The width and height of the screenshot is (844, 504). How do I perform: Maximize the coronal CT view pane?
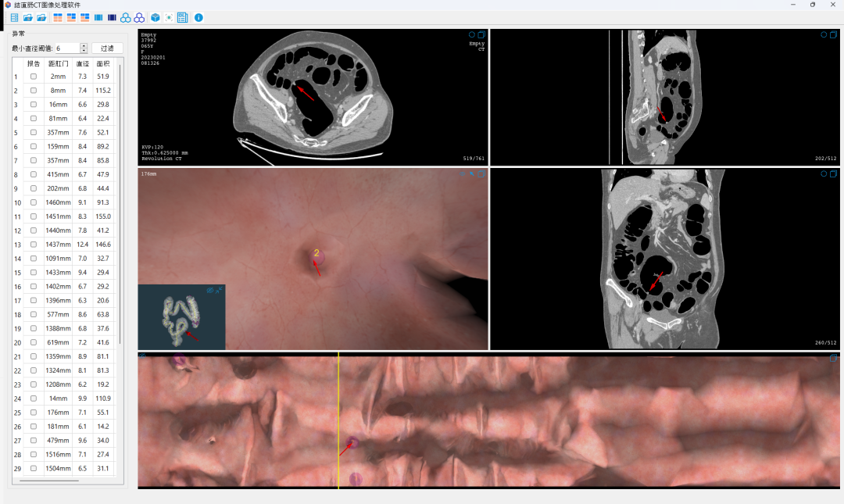(833, 174)
